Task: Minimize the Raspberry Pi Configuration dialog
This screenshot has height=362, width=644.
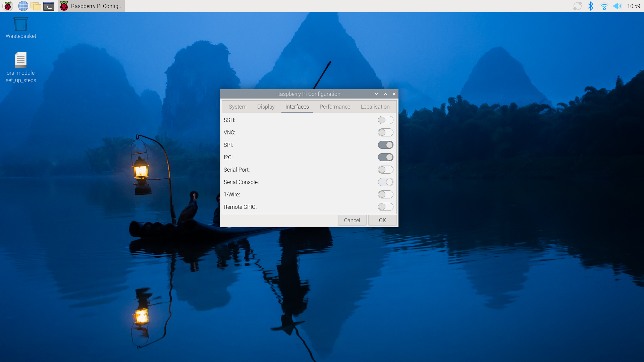Action: pos(377,94)
